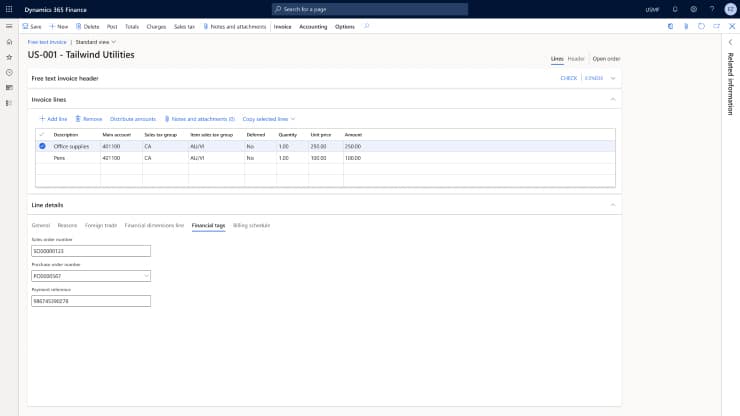
Task: Open line Notes and attachments (0)
Action: pyautogui.click(x=200, y=119)
